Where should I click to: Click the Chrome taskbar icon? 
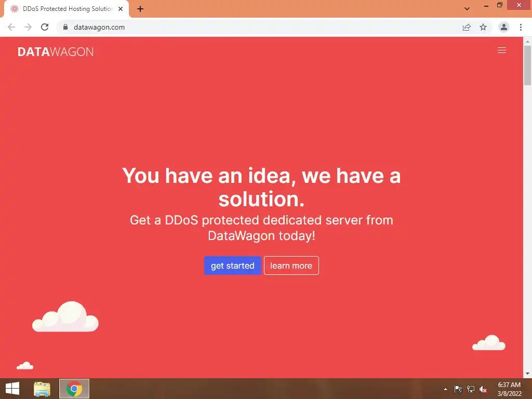[x=74, y=389]
